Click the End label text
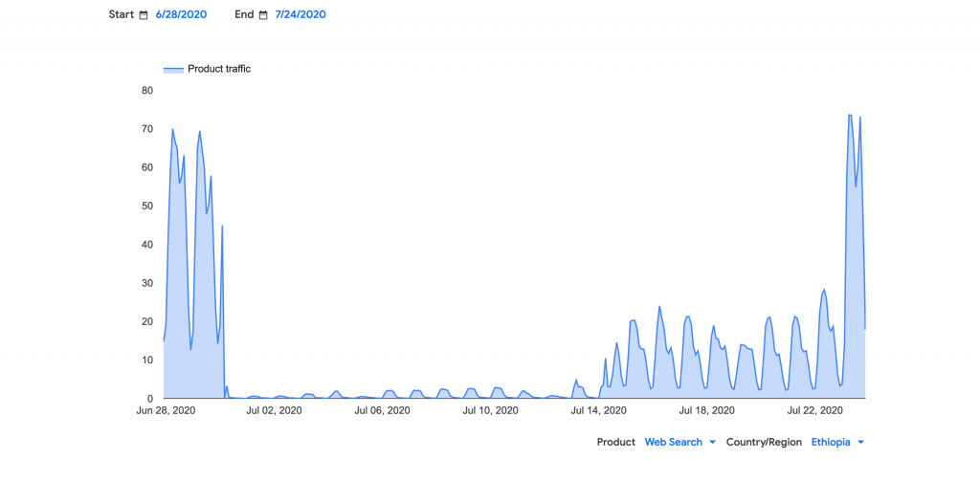The image size is (980, 503). coord(244,14)
